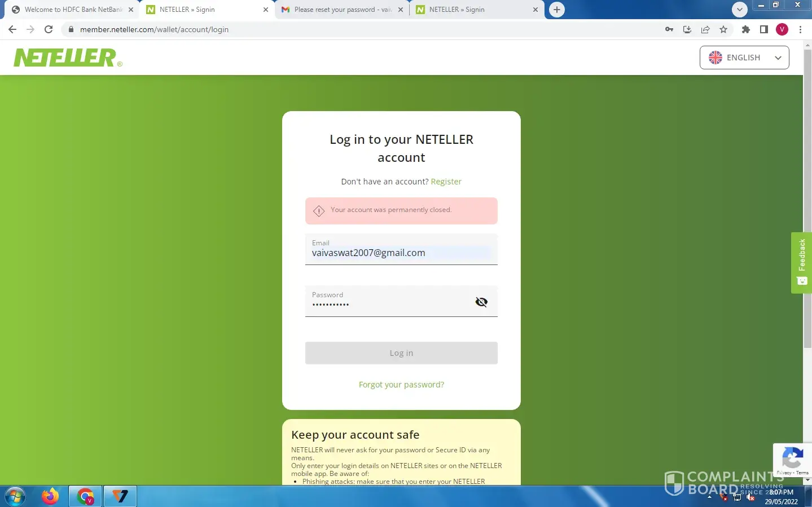The width and height of the screenshot is (812, 507).
Task: Click the 'Keep your account safe' heading
Action: point(355,435)
